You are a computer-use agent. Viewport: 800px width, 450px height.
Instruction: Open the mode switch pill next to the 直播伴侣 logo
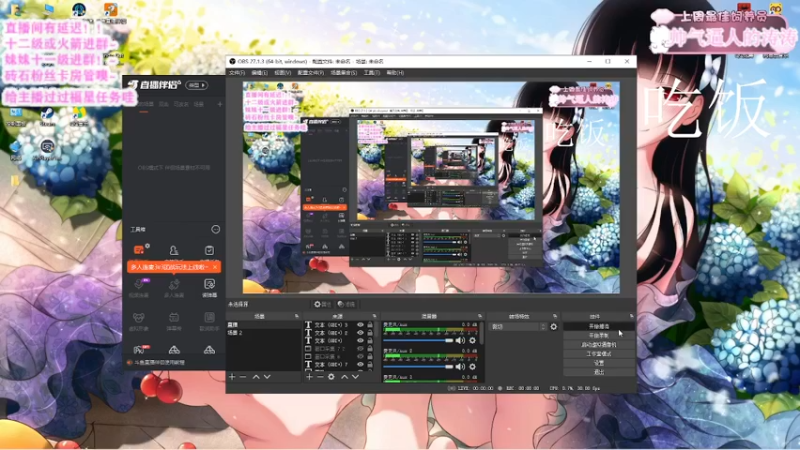[x=196, y=85]
